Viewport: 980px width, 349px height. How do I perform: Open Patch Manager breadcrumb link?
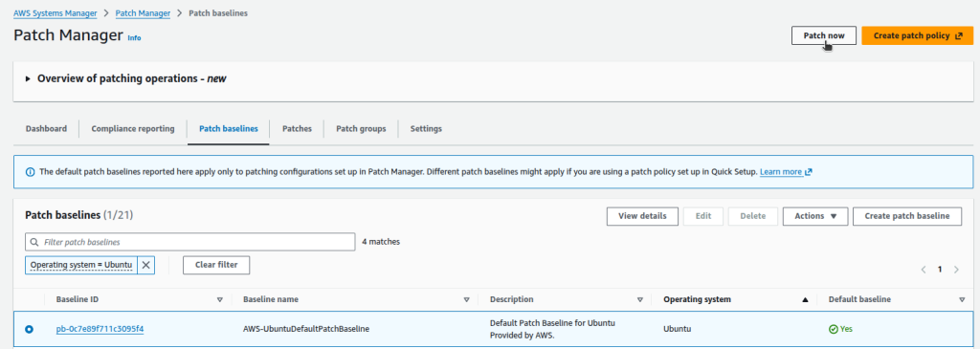[x=144, y=13]
